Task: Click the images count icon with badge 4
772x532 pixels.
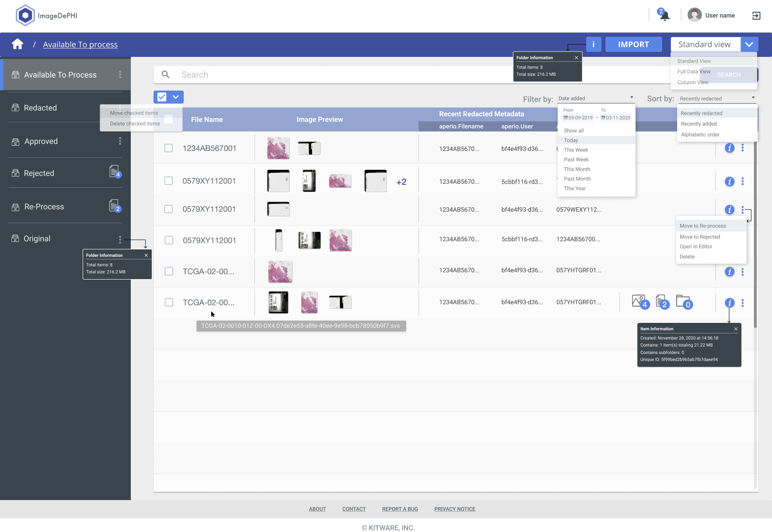Action: tap(640, 302)
